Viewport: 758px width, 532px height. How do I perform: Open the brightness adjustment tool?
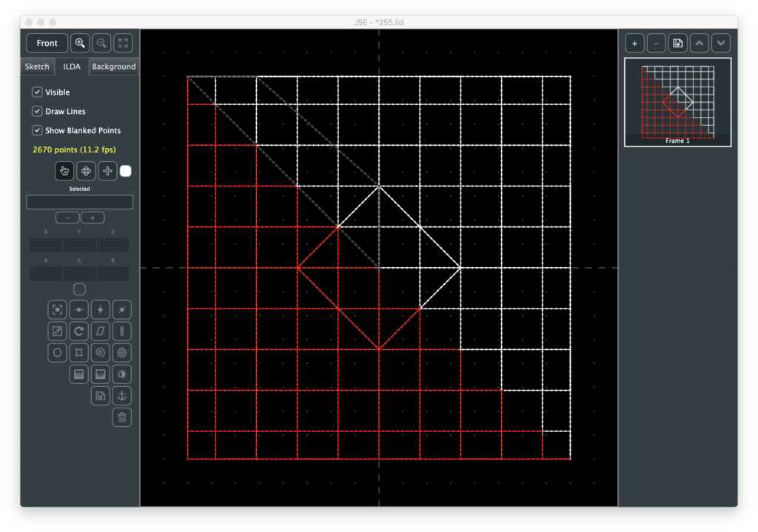tap(122, 374)
